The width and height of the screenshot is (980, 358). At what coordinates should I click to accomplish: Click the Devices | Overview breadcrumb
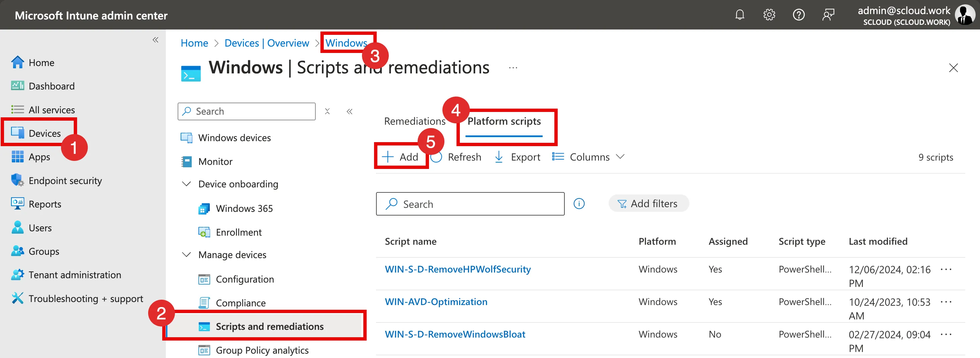(267, 43)
